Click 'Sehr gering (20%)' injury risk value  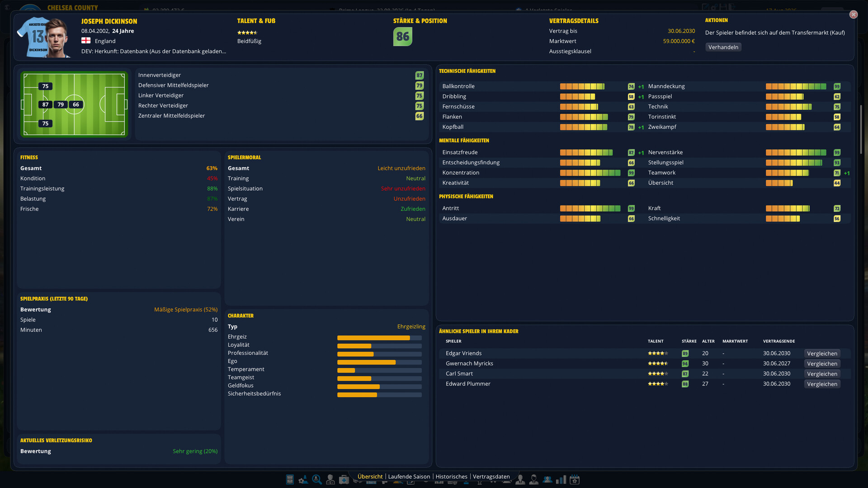(195, 451)
